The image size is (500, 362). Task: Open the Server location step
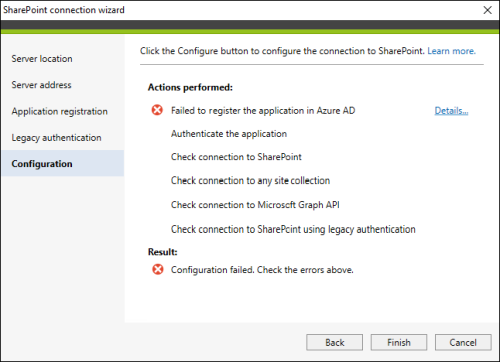click(42, 59)
